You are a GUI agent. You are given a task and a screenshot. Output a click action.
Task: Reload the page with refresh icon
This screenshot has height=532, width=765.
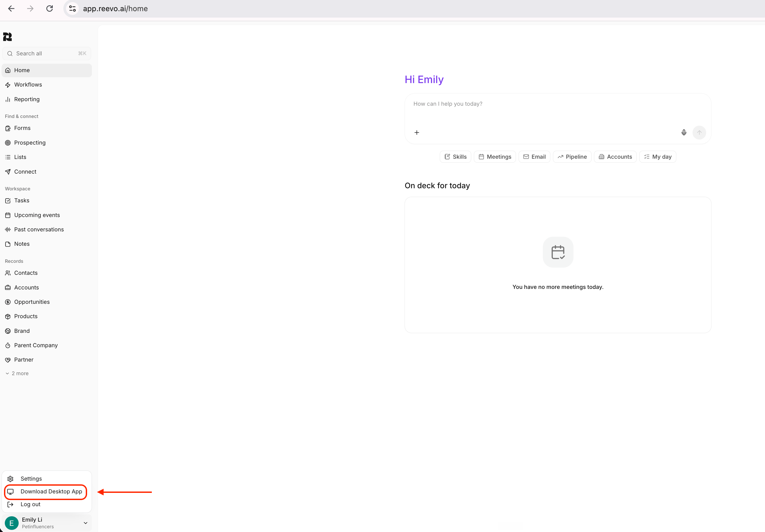(50, 9)
